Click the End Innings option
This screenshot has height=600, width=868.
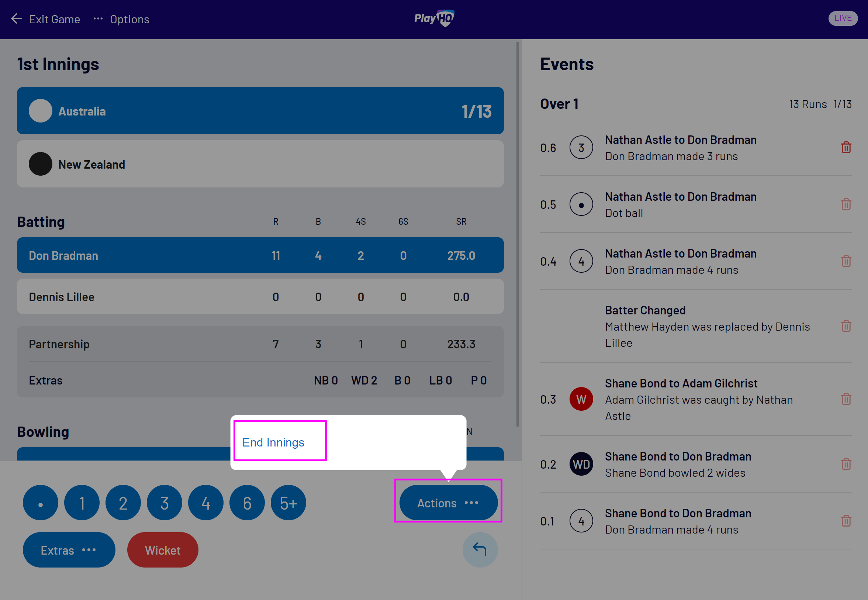[x=274, y=442]
